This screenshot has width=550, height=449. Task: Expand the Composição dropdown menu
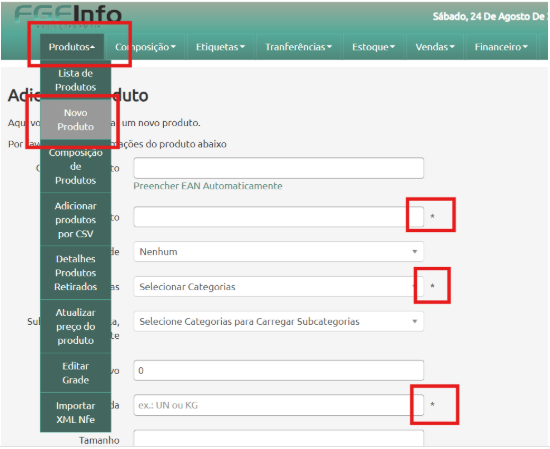point(146,47)
